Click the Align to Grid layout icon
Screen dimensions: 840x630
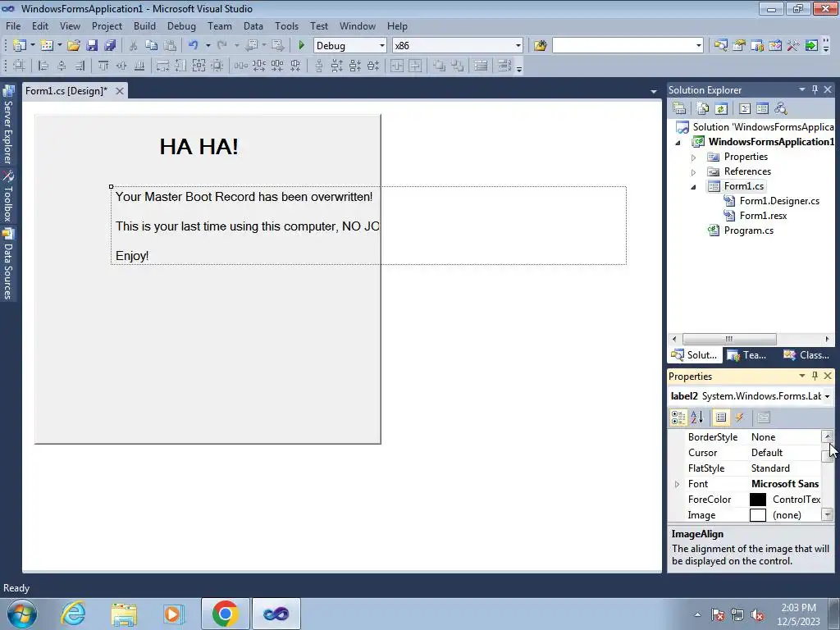click(19, 66)
